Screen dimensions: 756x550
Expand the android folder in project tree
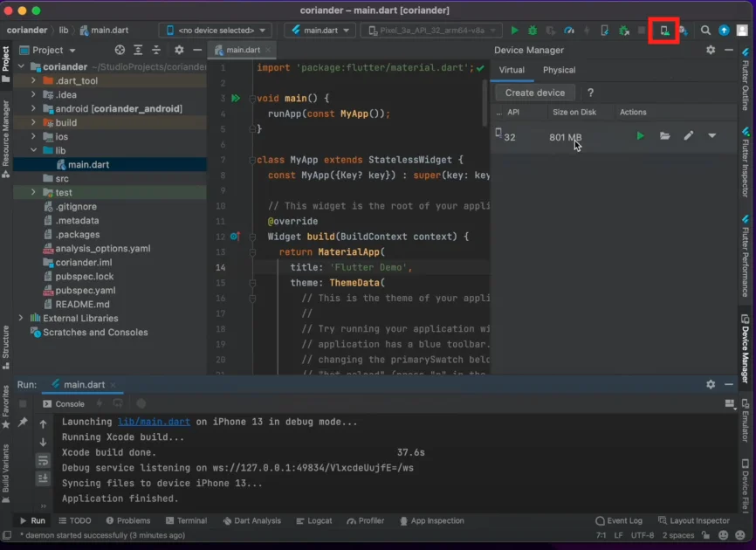pos(33,108)
